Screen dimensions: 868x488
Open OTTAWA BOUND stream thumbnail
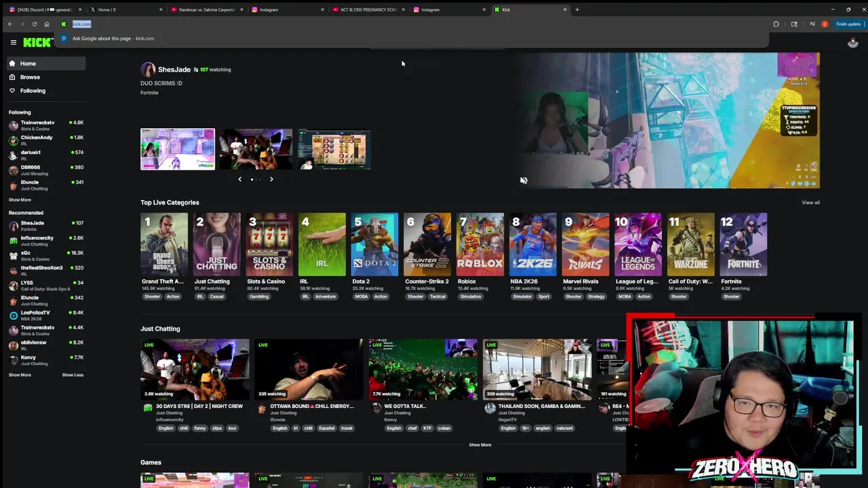(x=309, y=369)
